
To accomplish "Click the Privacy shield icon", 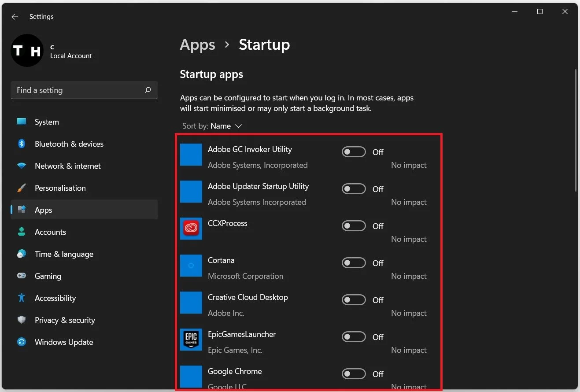I will (22, 320).
